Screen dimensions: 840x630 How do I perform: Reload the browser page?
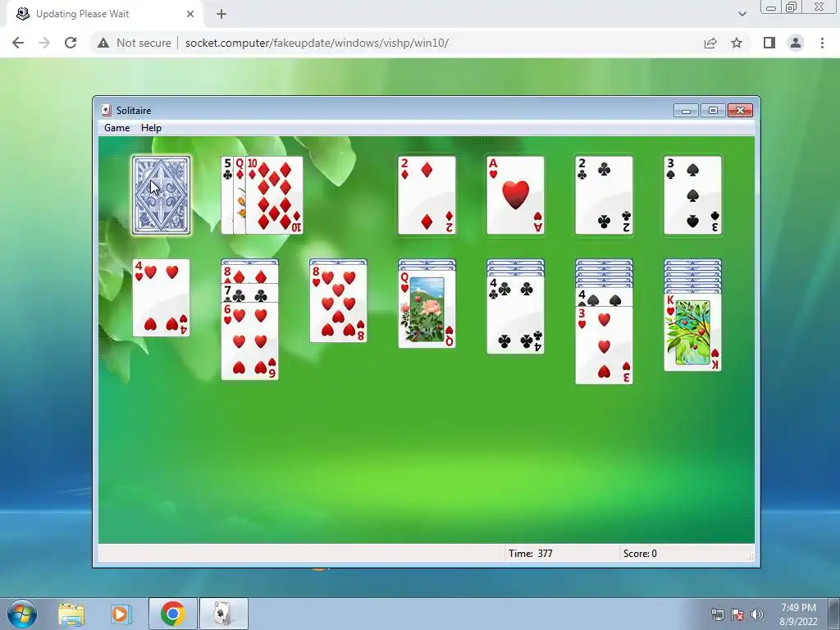(x=71, y=43)
